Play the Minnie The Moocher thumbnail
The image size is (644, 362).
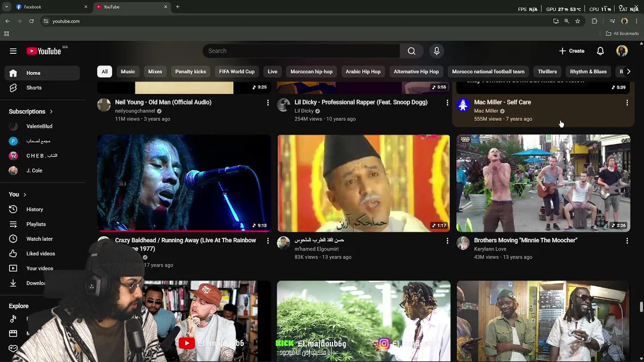[543, 183]
